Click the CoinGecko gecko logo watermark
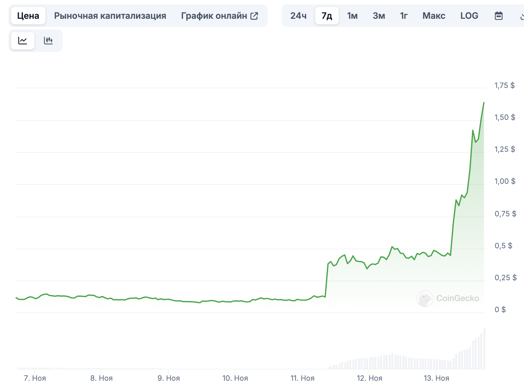 [x=425, y=298]
